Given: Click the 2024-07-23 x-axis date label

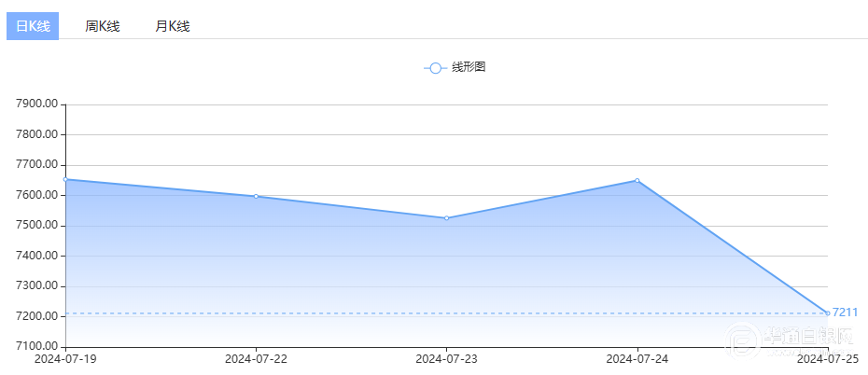Looking at the screenshot, I should click(x=447, y=358).
